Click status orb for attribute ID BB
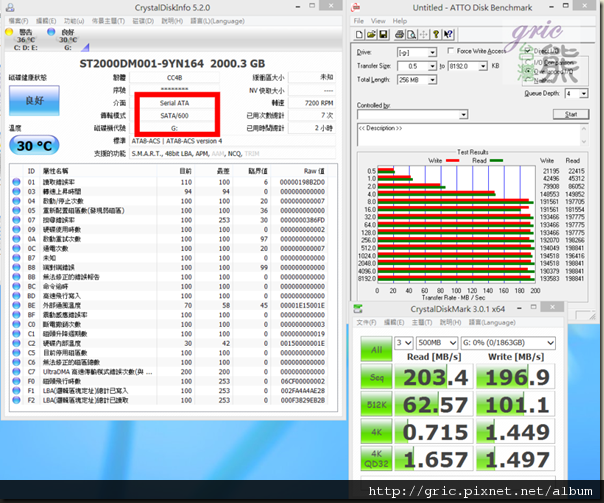 pyautogui.click(x=16, y=277)
